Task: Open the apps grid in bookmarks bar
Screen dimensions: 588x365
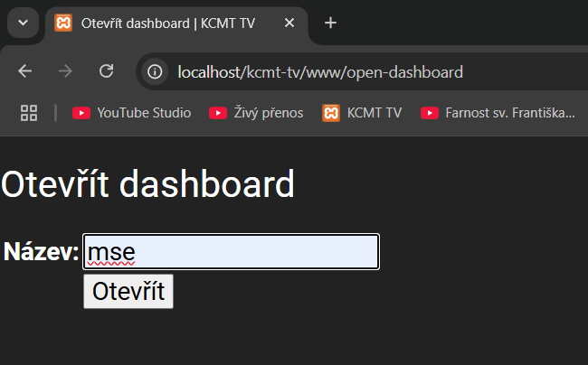Action: click(x=29, y=113)
